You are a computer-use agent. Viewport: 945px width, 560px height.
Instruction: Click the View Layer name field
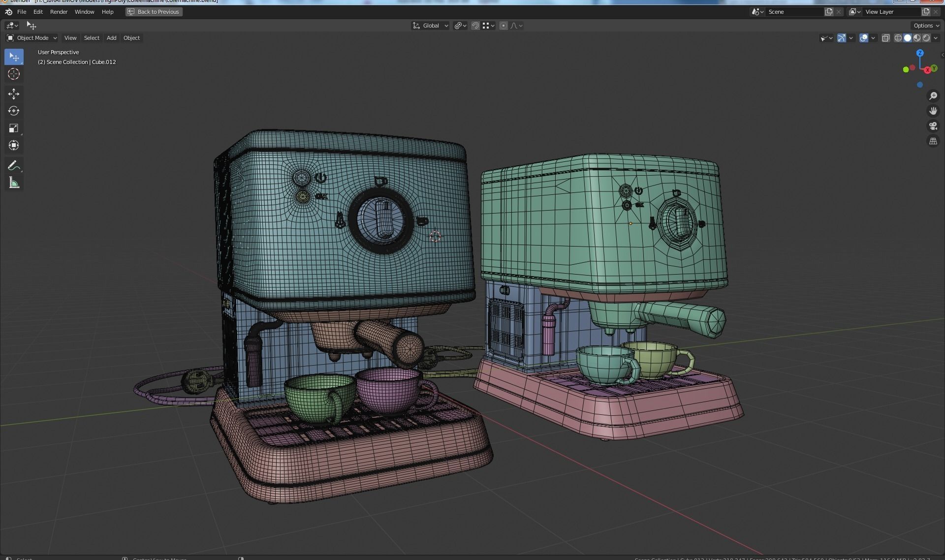click(891, 12)
